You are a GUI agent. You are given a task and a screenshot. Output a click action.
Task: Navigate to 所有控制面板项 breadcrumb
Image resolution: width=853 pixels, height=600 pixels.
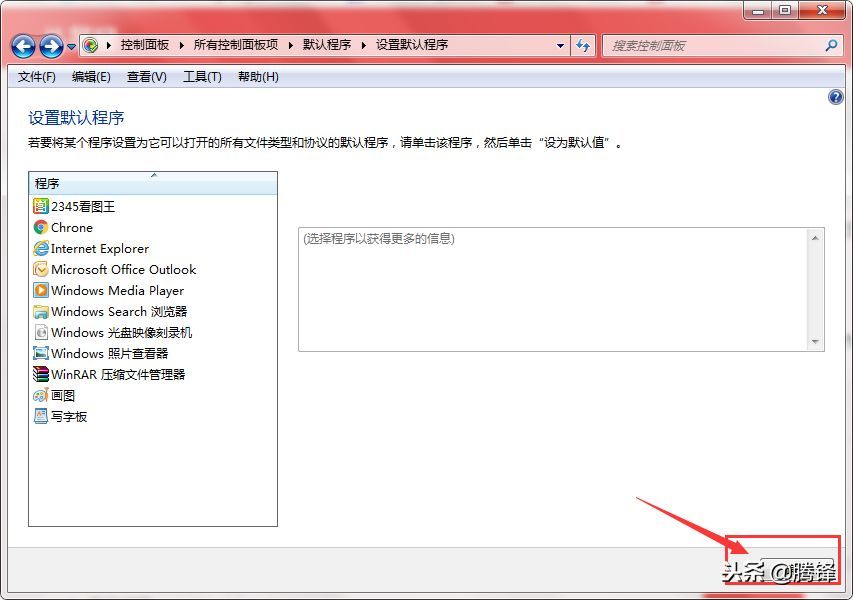pos(236,45)
